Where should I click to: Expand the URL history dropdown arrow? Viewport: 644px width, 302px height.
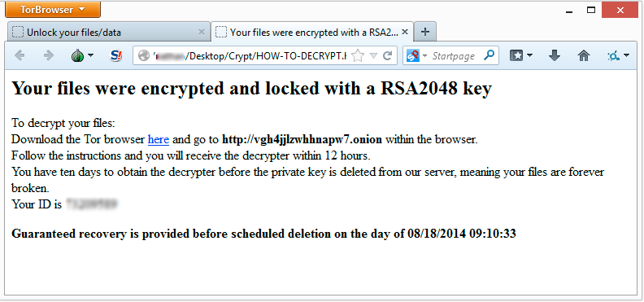point(373,56)
